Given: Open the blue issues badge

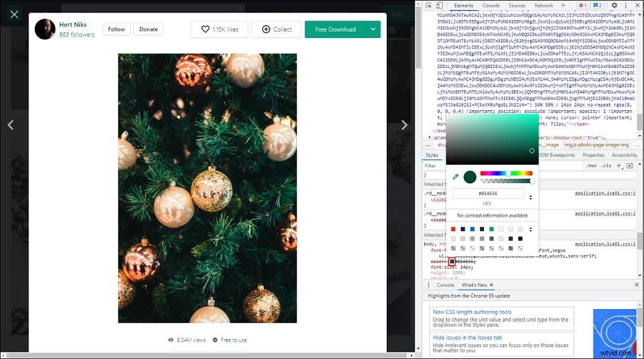Looking at the screenshot, I should [599, 5].
